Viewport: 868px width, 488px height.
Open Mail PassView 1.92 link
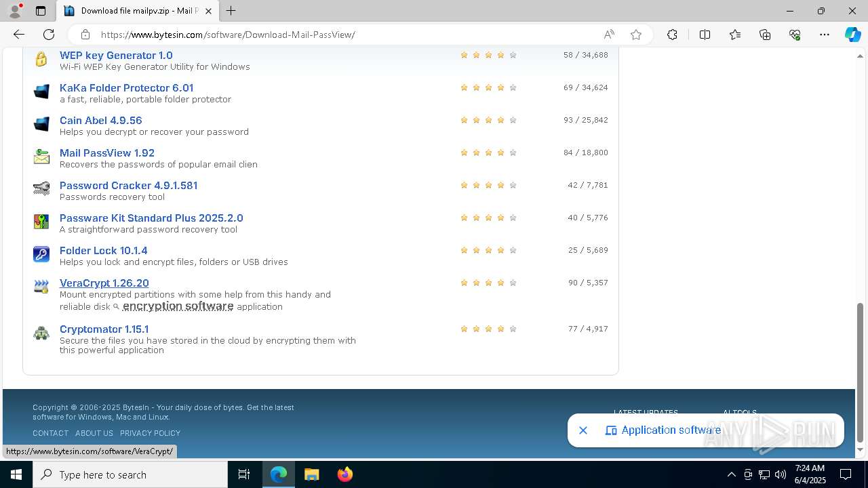pyautogui.click(x=107, y=153)
